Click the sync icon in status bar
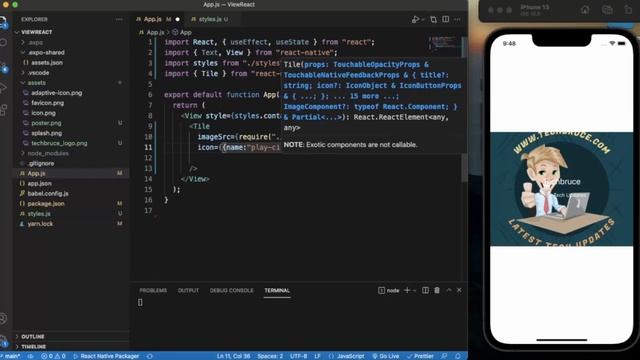The width and height of the screenshot is (640, 360). (x=150, y=356)
